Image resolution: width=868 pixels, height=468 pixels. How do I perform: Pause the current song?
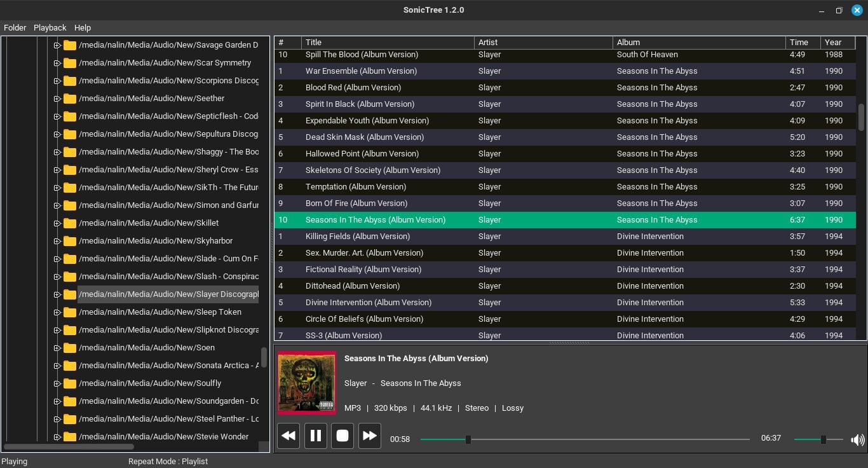pos(315,436)
